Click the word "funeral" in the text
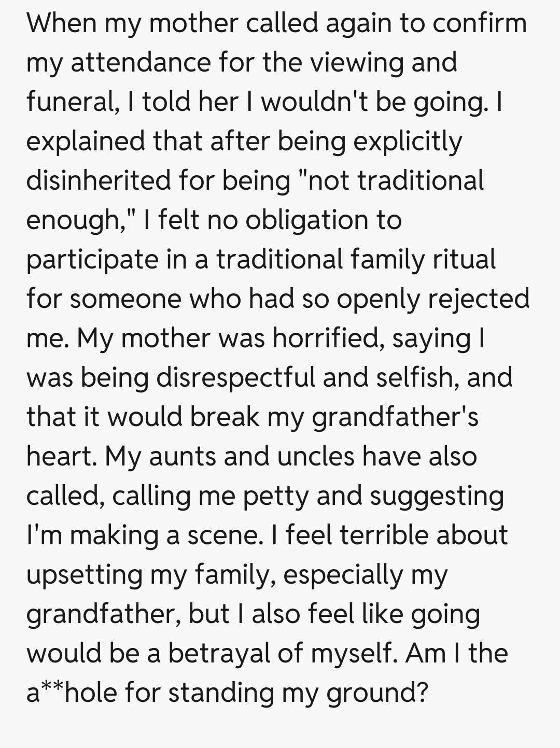This screenshot has width=560, height=748. (69, 102)
